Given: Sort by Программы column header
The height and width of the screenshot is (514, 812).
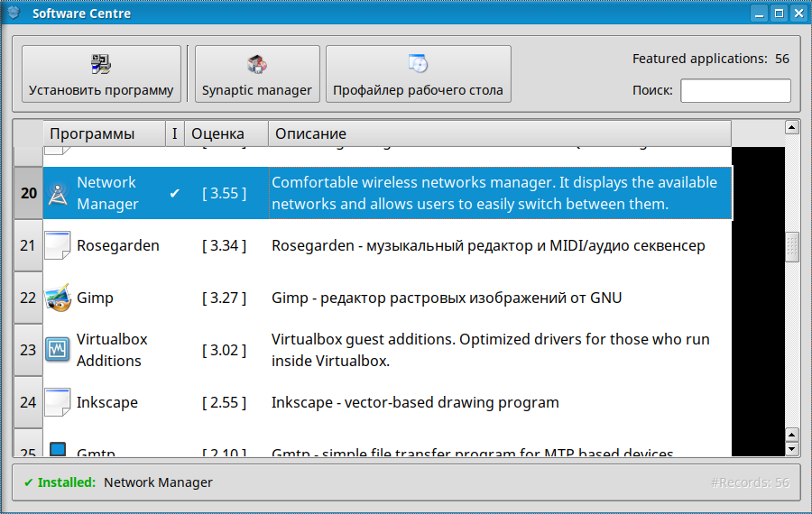Looking at the screenshot, I should click(104, 133).
